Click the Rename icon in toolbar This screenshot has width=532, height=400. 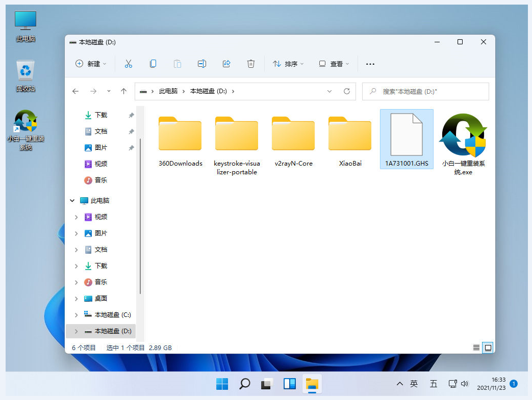[x=201, y=64]
